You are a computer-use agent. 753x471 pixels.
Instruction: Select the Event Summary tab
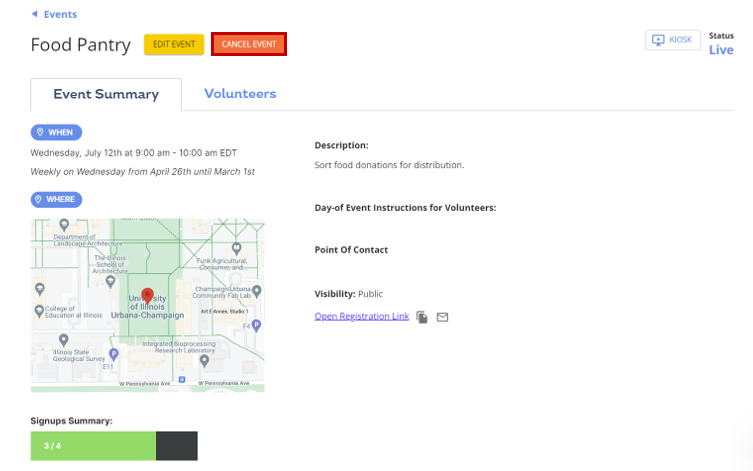tap(106, 94)
